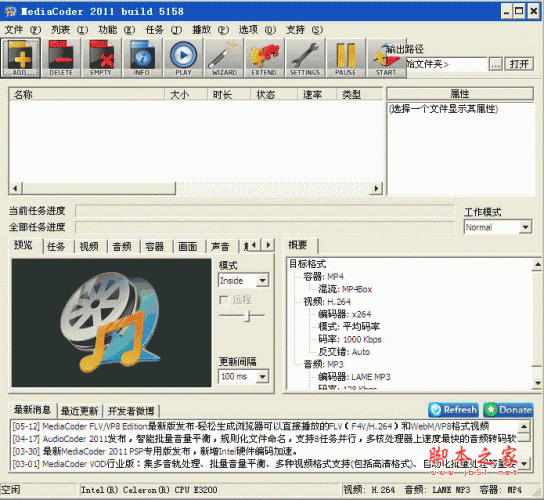Click the START transcoding icon
The image size is (544, 500).
pos(386,58)
